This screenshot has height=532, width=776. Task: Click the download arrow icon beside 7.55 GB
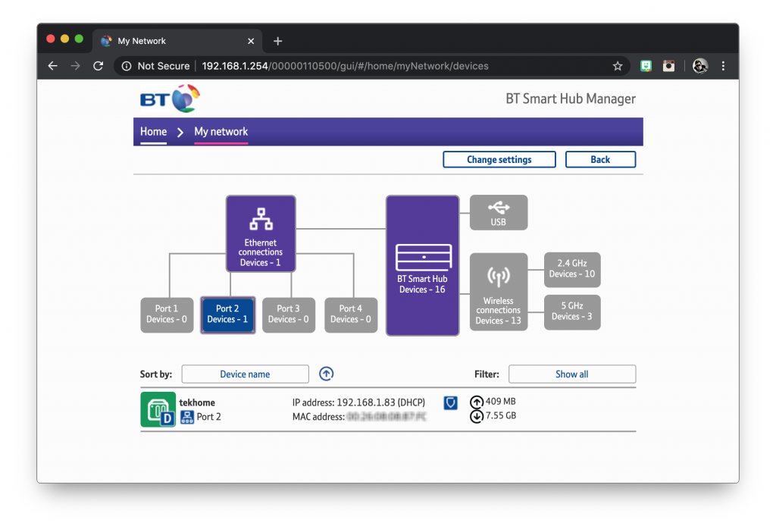477,416
